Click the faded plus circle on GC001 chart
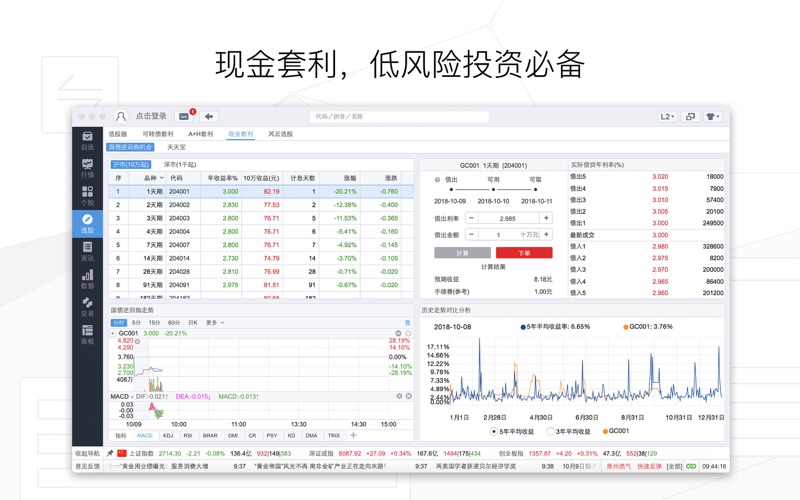Image resolution: width=800 pixels, height=500 pixels. pyautogui.click(x=408, y=333)
